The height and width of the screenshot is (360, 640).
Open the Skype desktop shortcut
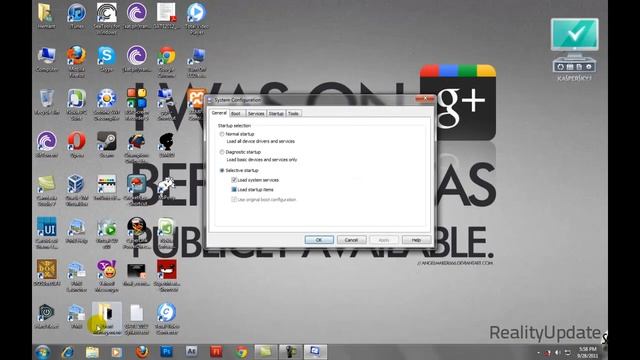106,60
